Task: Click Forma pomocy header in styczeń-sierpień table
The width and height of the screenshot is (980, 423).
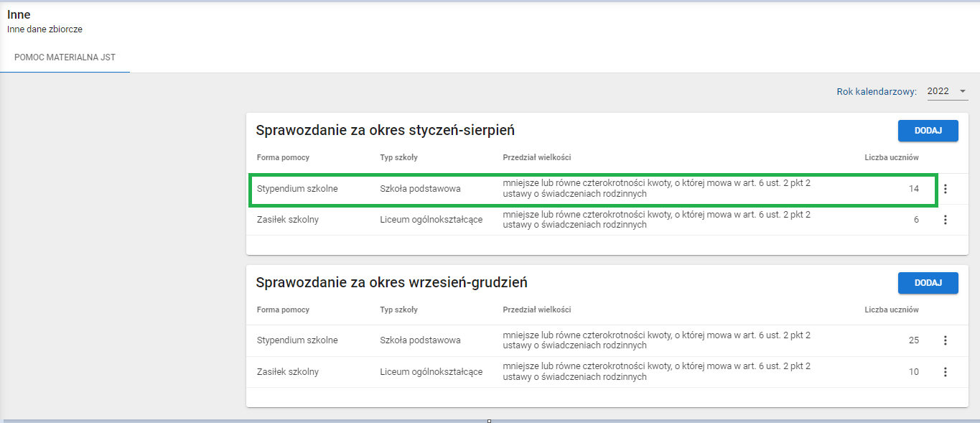Action: (x=283, y=158)
